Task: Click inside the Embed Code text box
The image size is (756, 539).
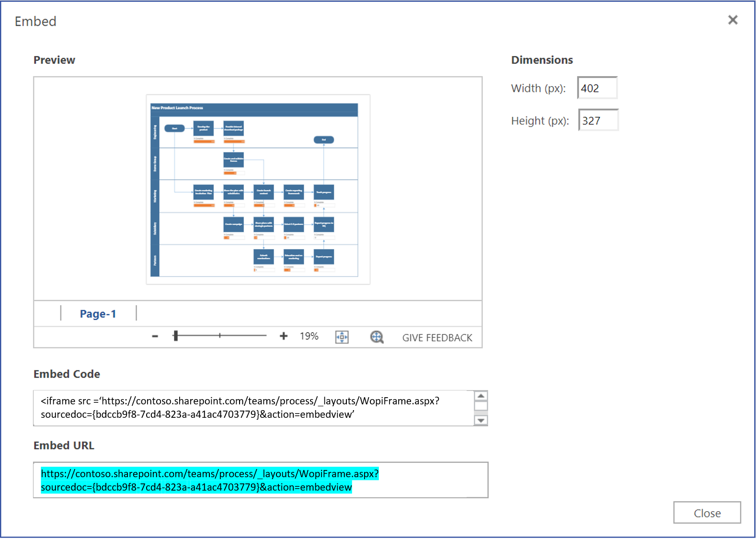Action: (x=254, y=408)
